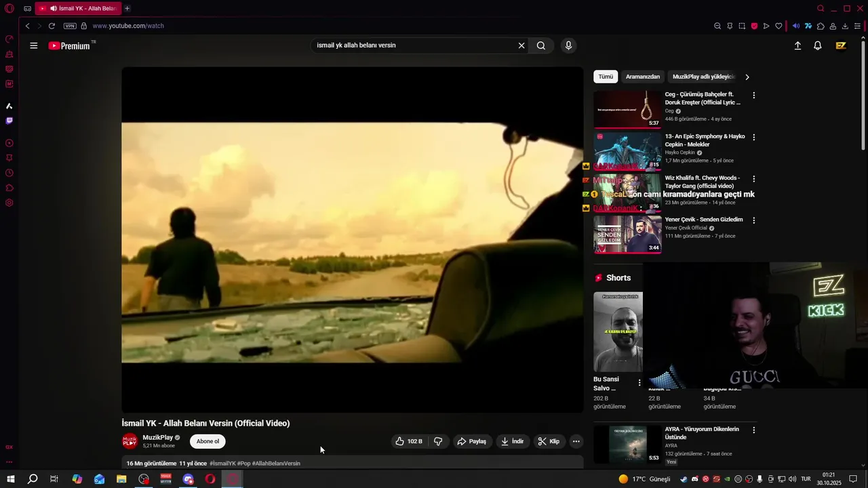868x488 pixels.
Task: Open the video's more actions (three dots)
Action: [x=576, y=441]
